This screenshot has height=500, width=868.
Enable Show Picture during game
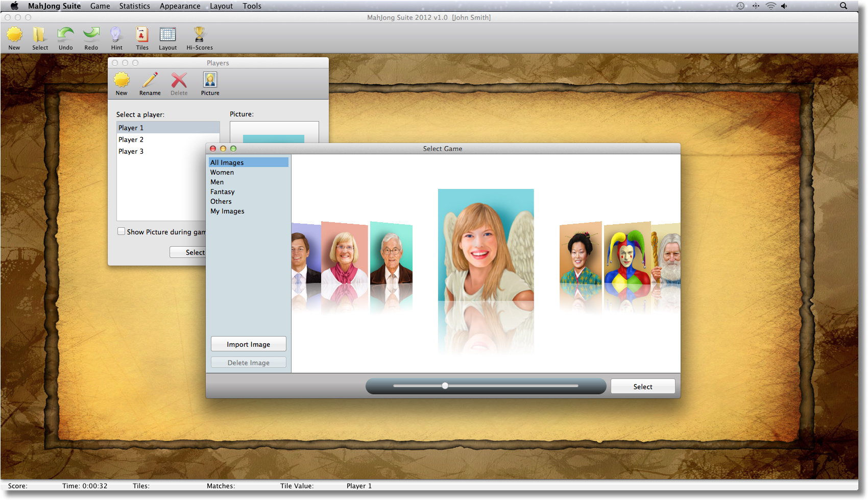point(122,231)
